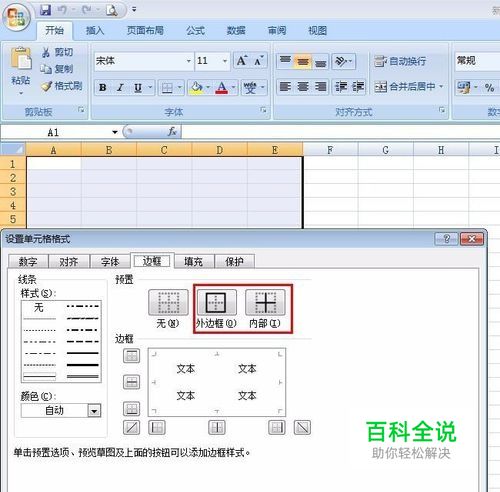Open the 视图 ribbon tab
500x492 pixels.
(318, 31)
